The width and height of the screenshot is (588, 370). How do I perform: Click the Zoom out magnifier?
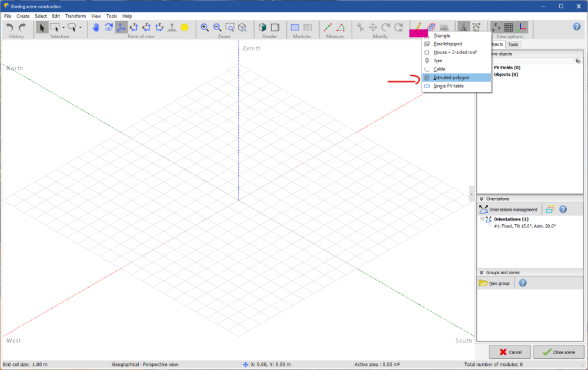(x=217, y=27)
